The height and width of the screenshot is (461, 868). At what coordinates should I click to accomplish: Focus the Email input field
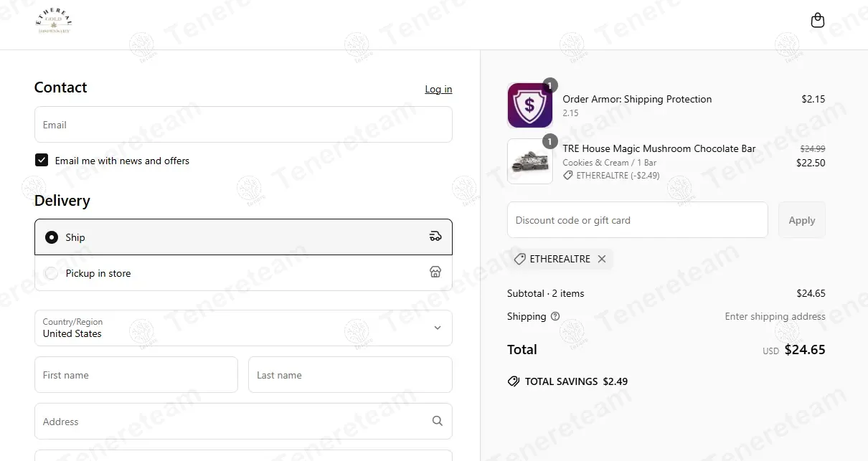pyautogui.click(x=243, y=125)
